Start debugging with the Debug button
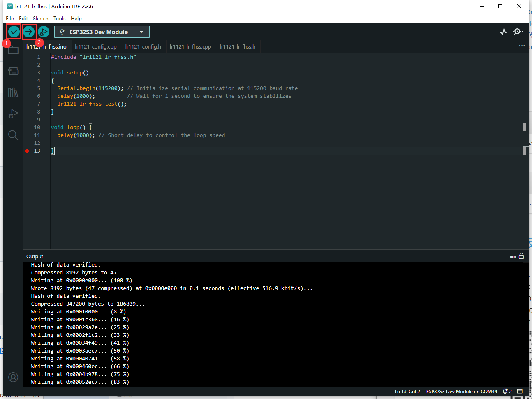532x399 pixels. pos(44,32)
